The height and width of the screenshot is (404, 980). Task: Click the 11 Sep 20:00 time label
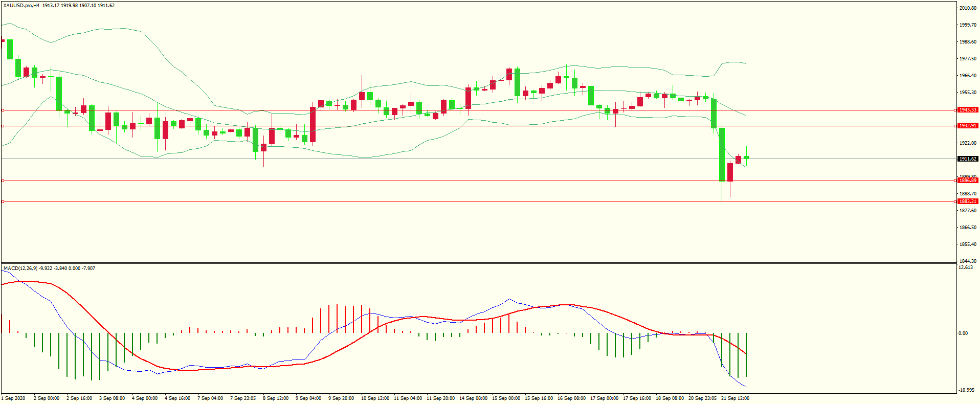(440, 398)
